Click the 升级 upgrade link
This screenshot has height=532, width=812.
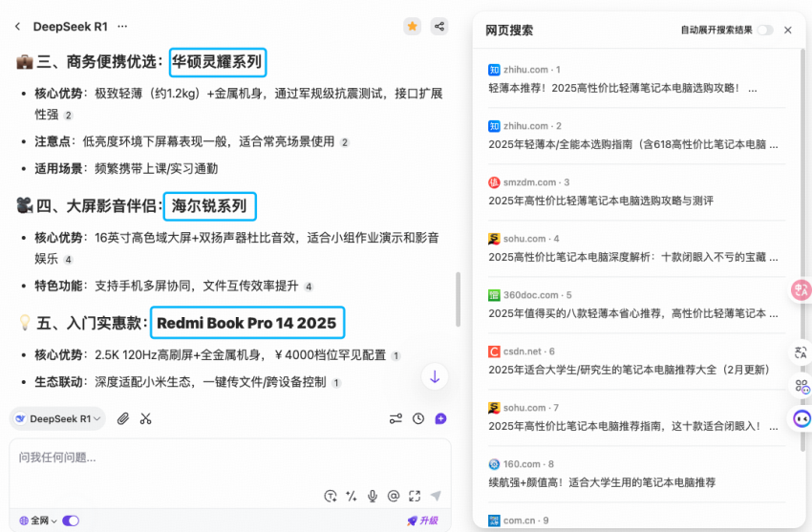pos(422,521)
